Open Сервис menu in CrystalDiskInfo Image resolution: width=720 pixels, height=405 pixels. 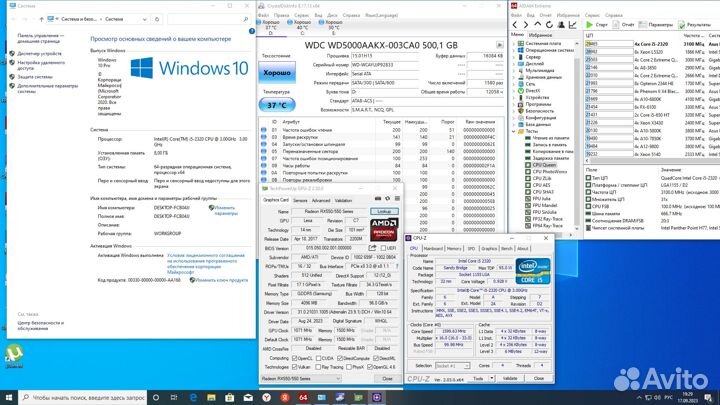(x=301, y=15)
